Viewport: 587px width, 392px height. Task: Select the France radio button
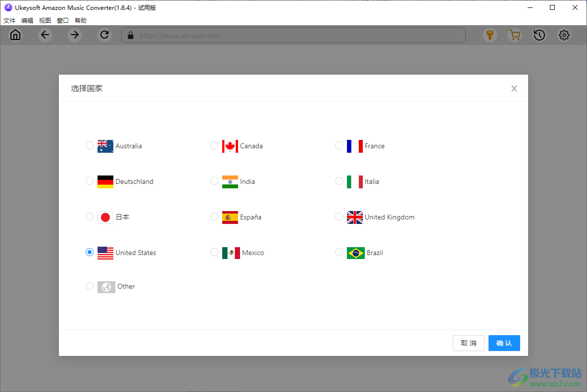click(x=339, y=145)
